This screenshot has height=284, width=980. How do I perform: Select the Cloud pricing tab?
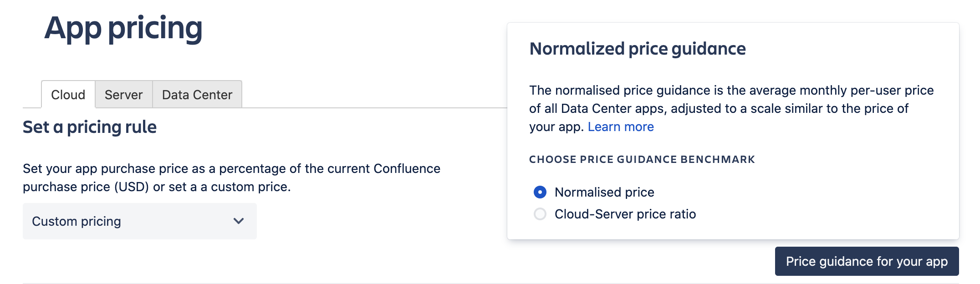(68, 94)
